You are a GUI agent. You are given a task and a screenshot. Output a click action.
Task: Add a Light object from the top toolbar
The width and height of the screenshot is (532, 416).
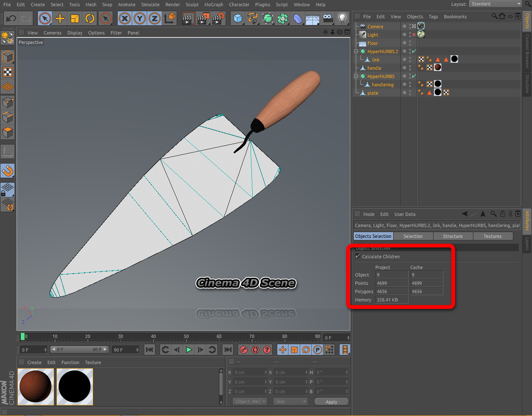pyautogui.click(x=342, y=19)
